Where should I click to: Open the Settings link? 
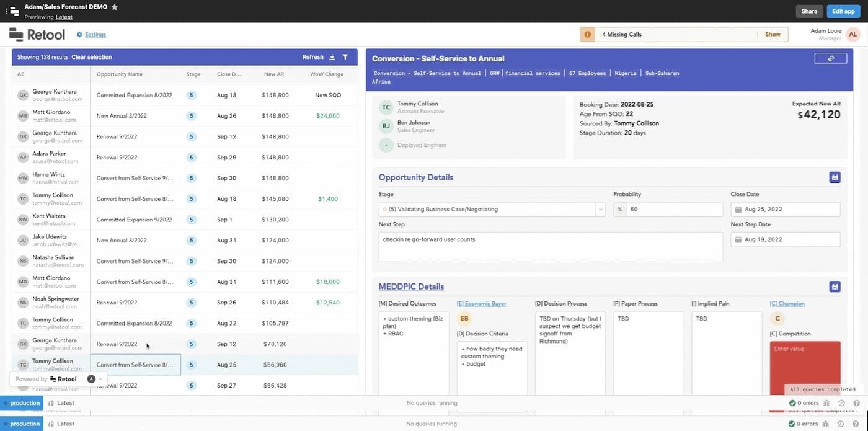click(95, 35)
